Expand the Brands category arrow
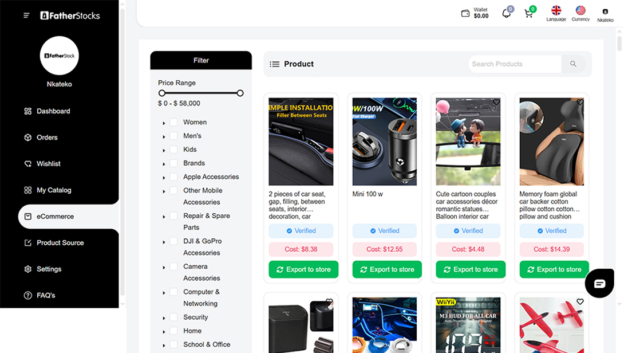The image size is (644, 353). coord(164,164)
